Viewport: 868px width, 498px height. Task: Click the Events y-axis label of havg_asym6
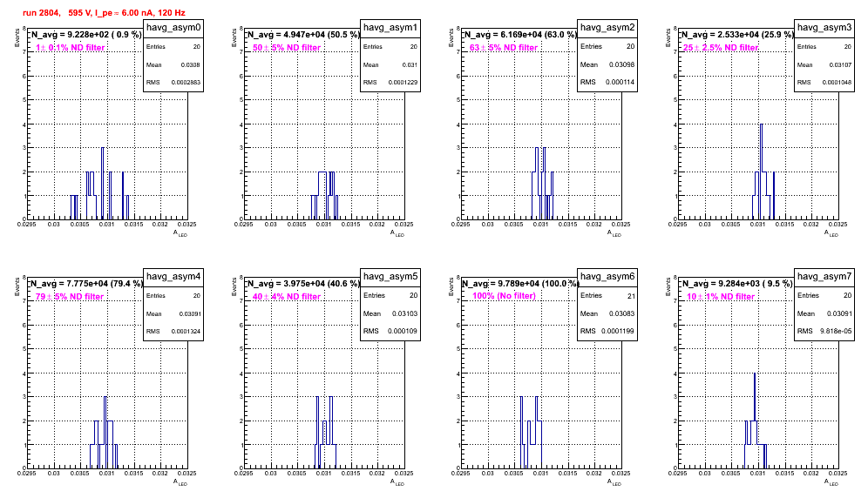[x=451, y=286]
